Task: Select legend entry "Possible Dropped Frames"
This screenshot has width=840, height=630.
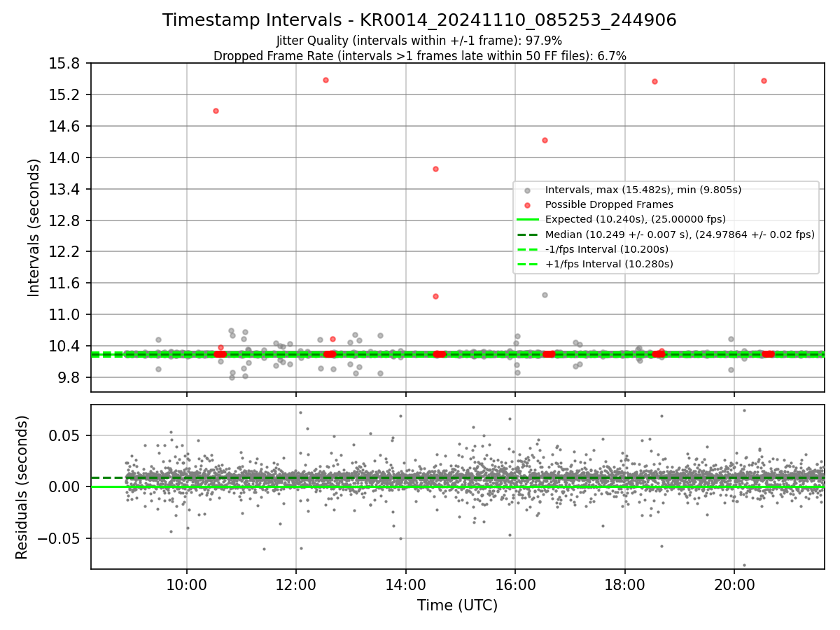Action: point(609,204)
